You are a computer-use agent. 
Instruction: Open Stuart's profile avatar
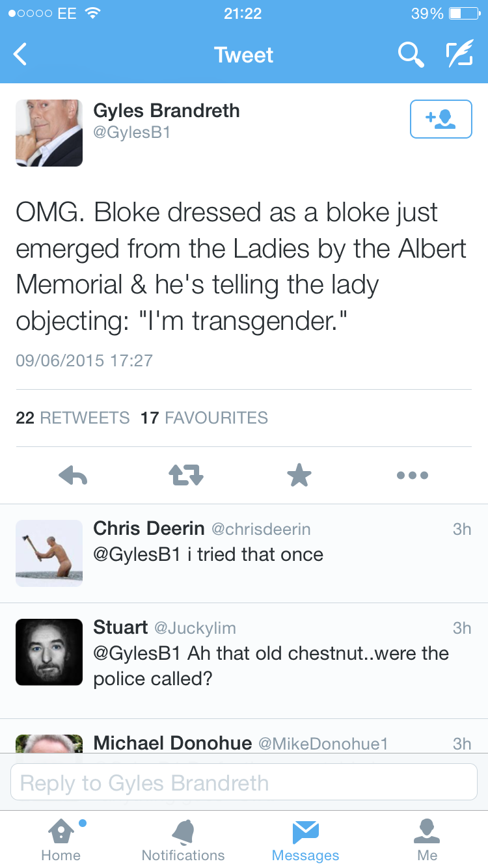click(49, 652)
